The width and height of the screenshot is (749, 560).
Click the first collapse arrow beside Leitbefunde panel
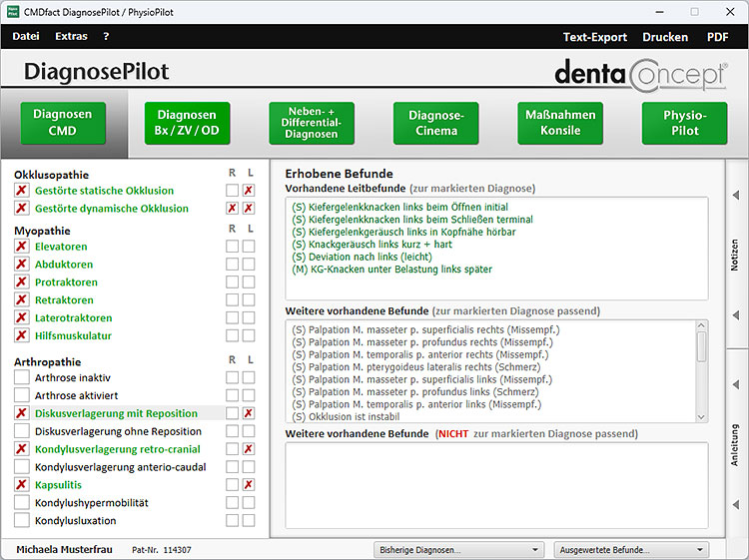[x=736, y=195]
